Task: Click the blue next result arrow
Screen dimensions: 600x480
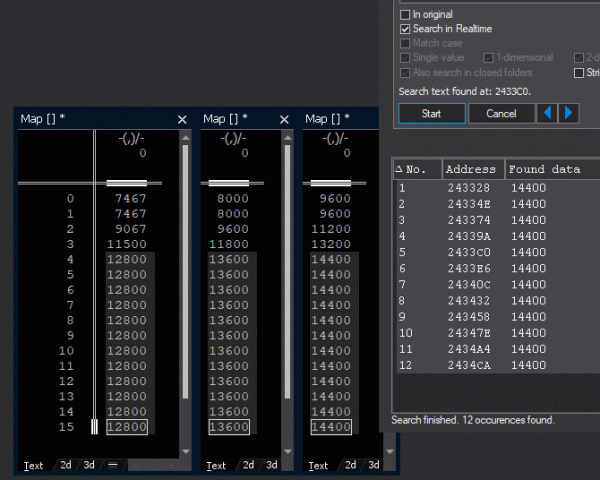Action: pyautogui.click(x=568, y=113)
